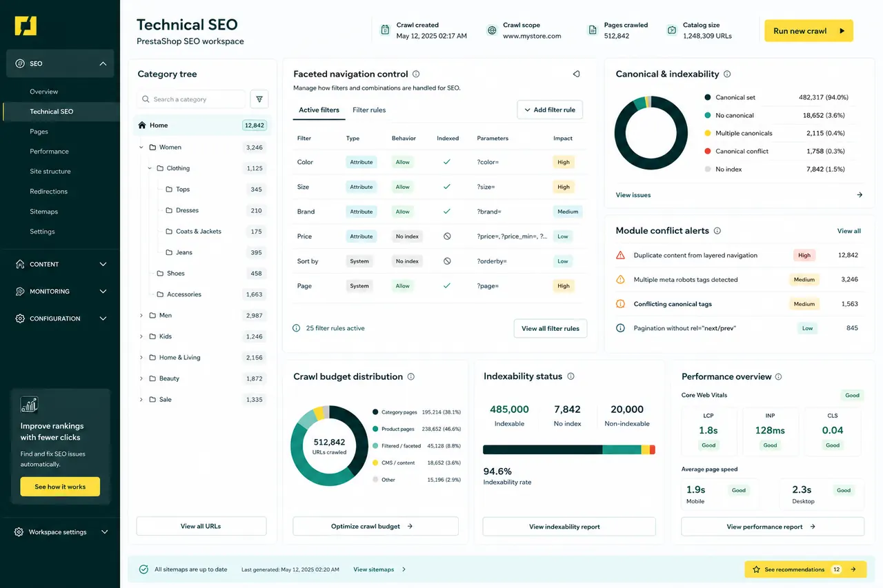
Task: Collapse the SEO sidebar section
Action: 103,63
